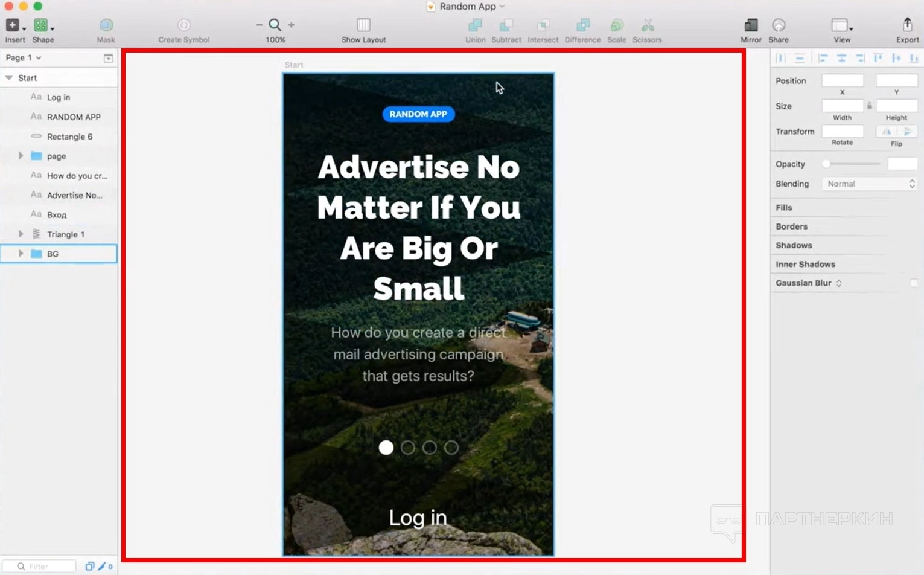
Task: Click the Start artboard title label
Action: tap(294, 65)
